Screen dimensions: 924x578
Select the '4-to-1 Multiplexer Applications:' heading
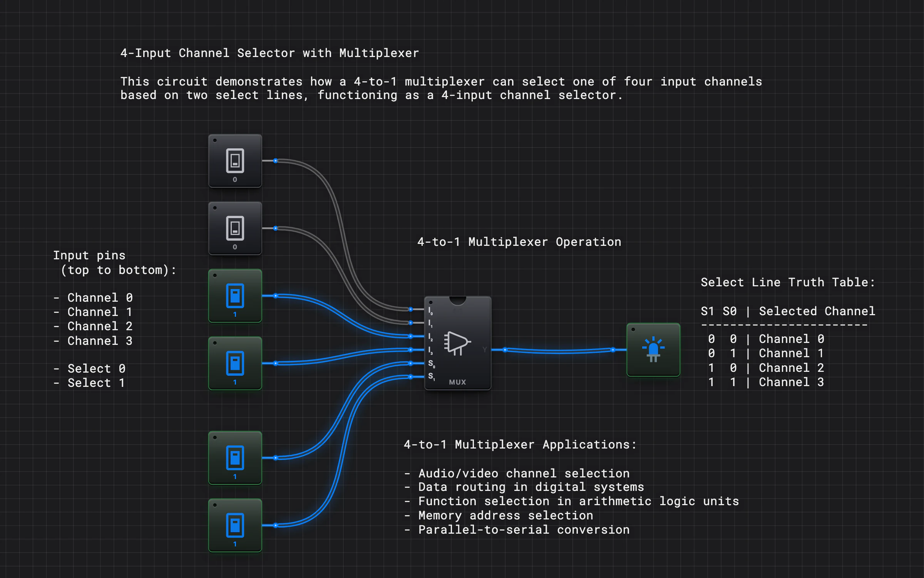pyautogui.click(x=521, y=444)
